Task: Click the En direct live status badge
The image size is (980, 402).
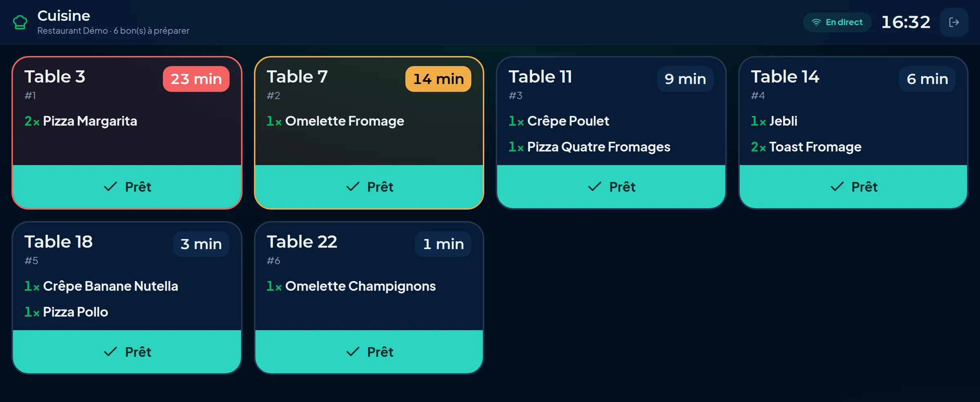Action: point(837,22)
